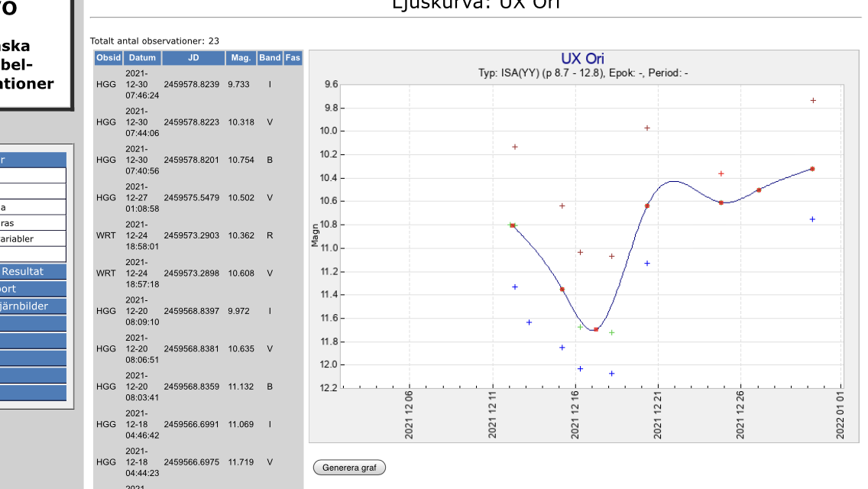Open the sidebar item ending in 'järnbilder'
Screen dimensions: 868x489
33,306
